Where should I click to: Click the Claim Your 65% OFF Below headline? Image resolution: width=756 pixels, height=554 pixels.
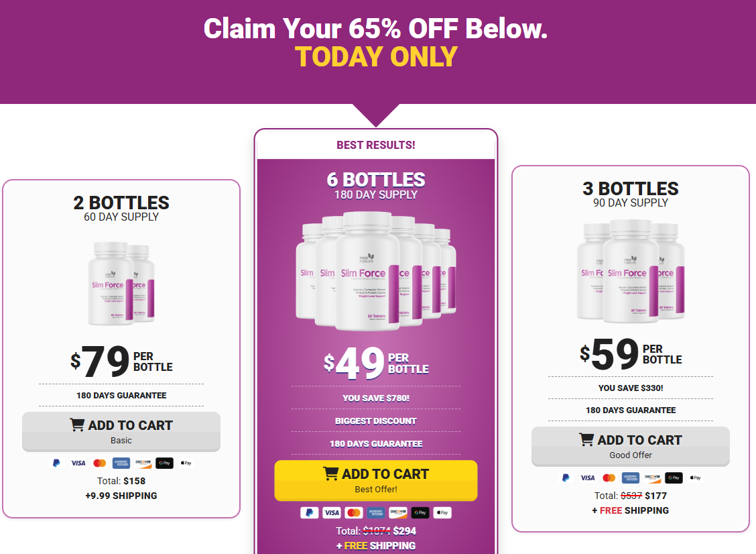[376, 28]
